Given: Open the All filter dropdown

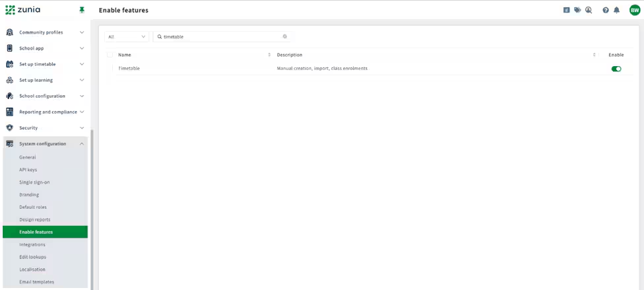Looking at the screenshot, I should click(127, 36).
